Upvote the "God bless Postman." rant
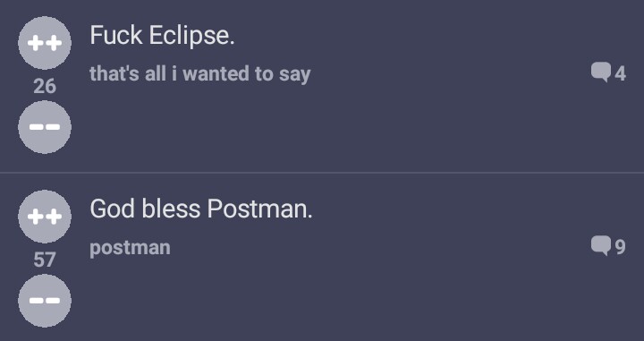Image resolution: width=644 pixels, height=341 pixels. [45, 217]
